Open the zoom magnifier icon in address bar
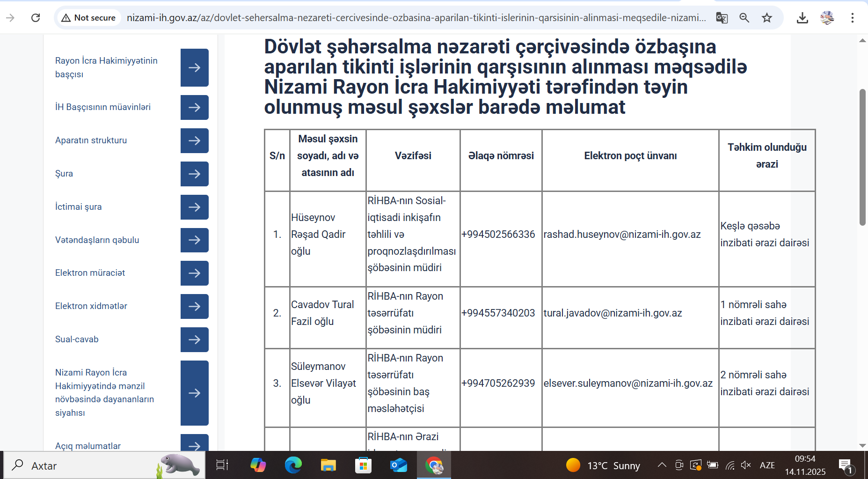This screenshot has width=868, height=479. (744, 18)
